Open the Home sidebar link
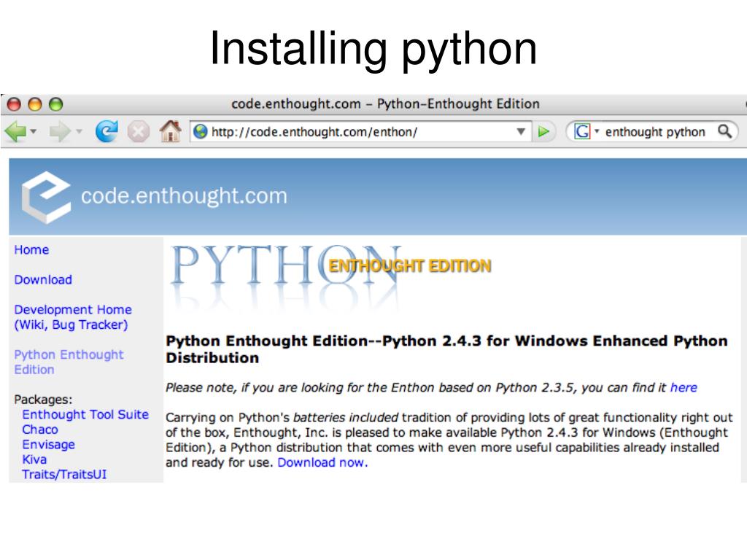The image size is (747, 560). coord(31,250)
